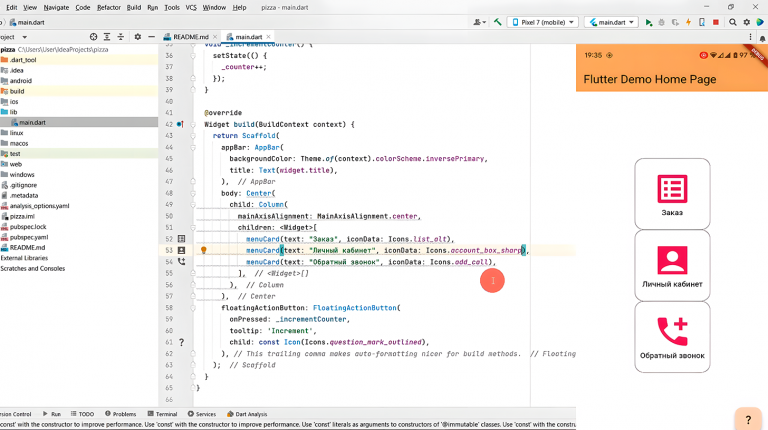The width and height of the screenshot is (768, 430).
Task: Click the hammer Build project icon
Action: [497, 21]
